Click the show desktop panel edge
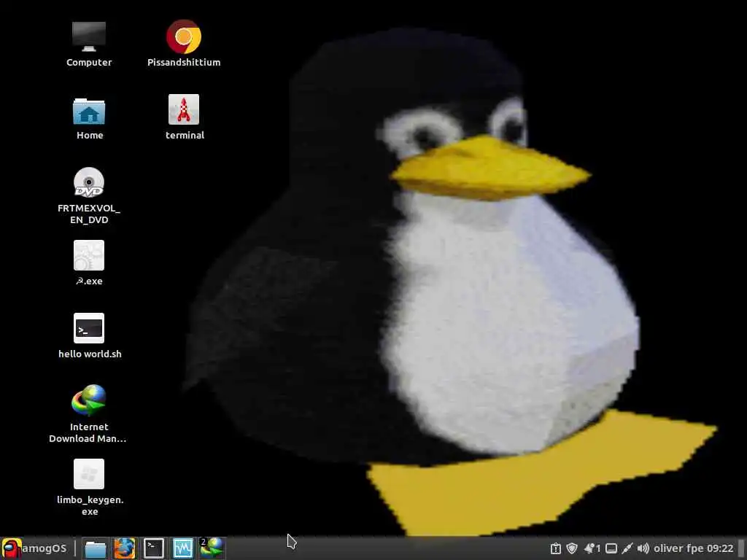747x560 pixels. point(741,548)
